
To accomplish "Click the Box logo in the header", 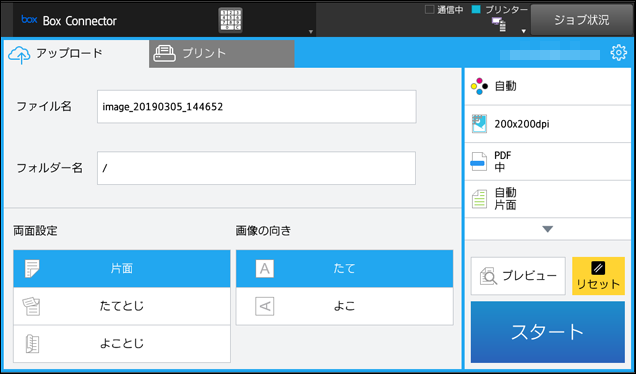I will [29, 19].
